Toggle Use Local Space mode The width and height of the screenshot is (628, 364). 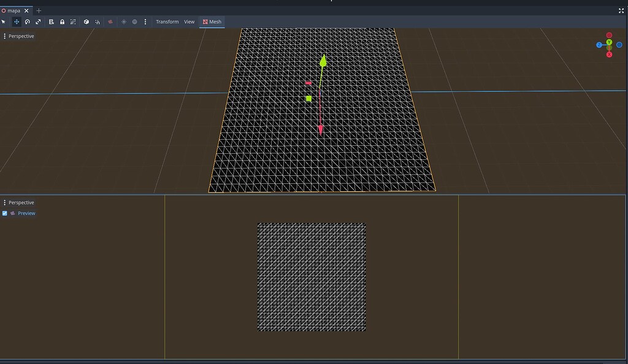(86, 21)
